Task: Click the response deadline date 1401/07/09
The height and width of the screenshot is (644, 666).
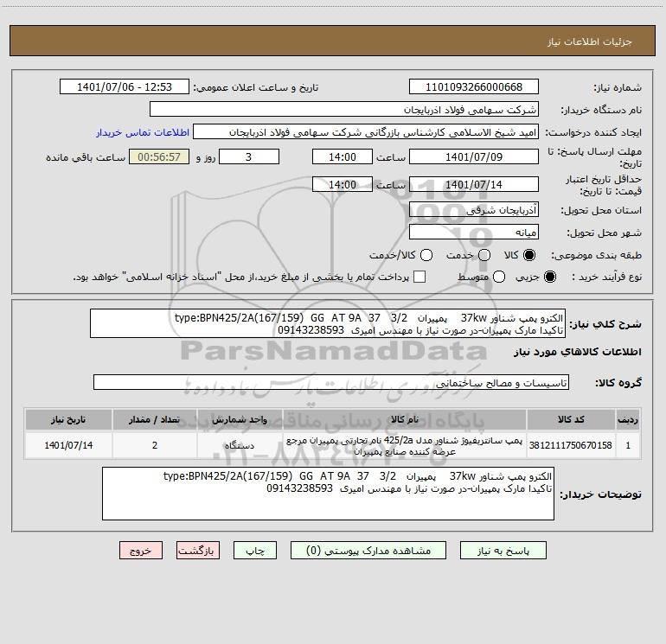Action: coord(474,157)
